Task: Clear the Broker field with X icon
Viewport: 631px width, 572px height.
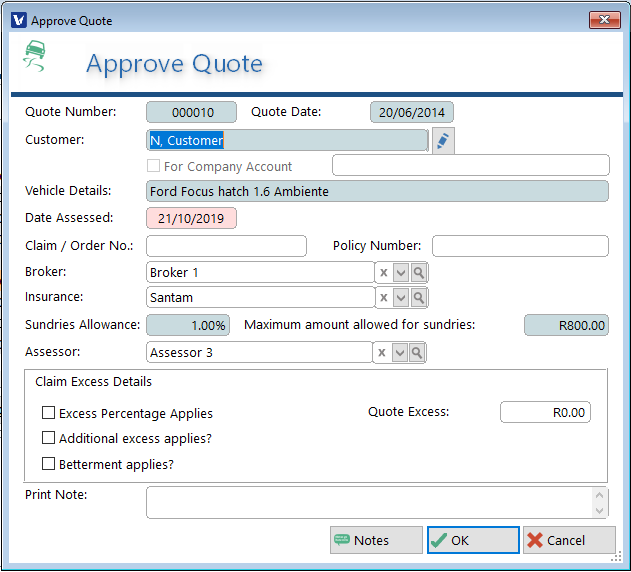Action: pos(383,272)
